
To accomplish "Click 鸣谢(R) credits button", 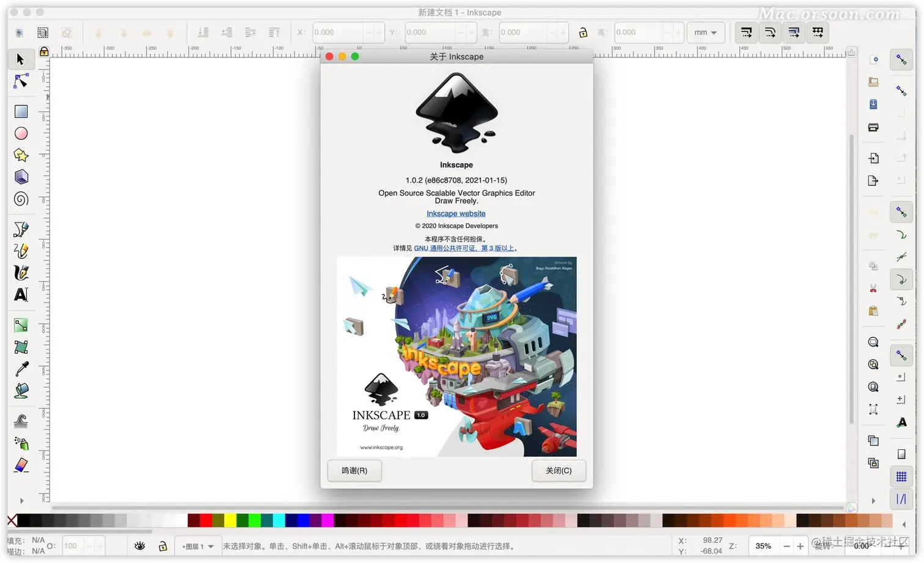I will 354,471.
